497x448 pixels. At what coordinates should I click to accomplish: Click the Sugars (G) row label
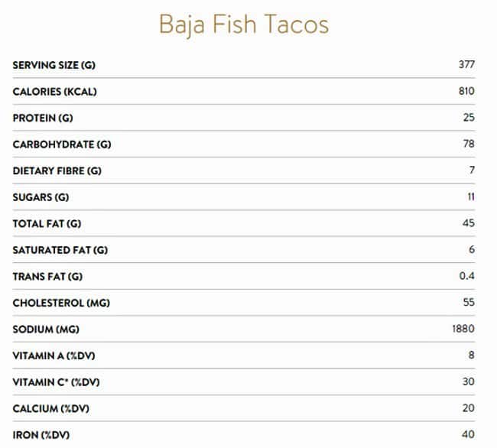(x=41, y=197)
